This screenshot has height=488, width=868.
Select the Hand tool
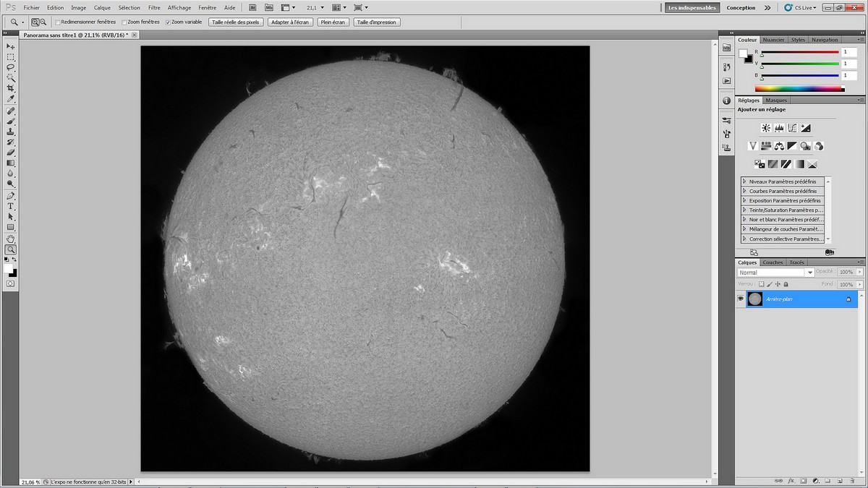click(x=11, y=239)
